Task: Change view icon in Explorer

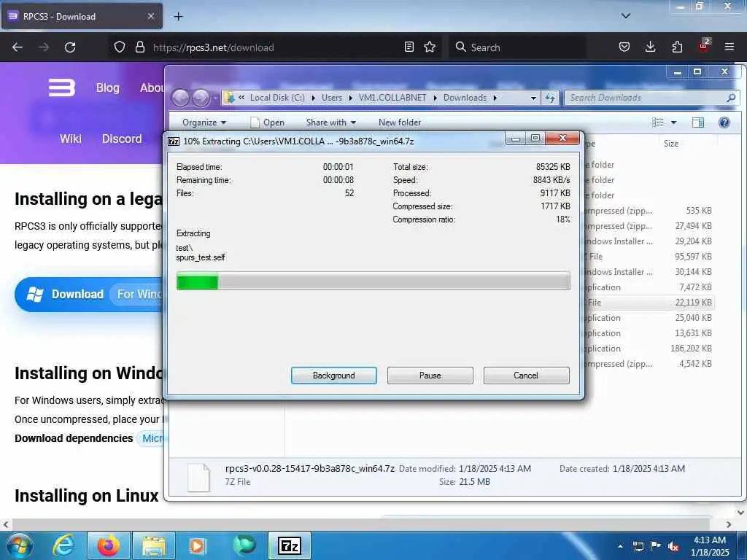Action: (658, 122)
